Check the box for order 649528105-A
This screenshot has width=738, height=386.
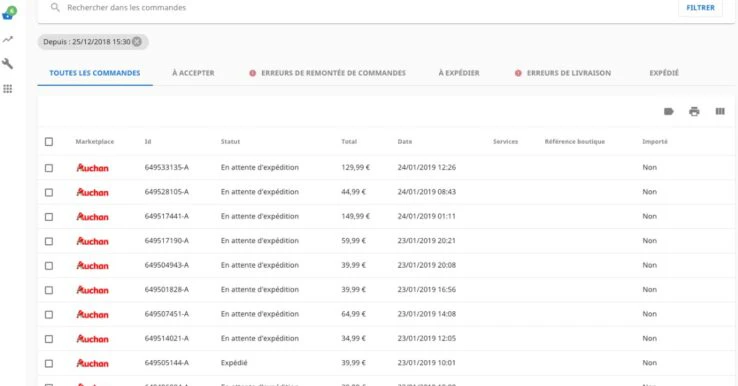coord(49,193)
